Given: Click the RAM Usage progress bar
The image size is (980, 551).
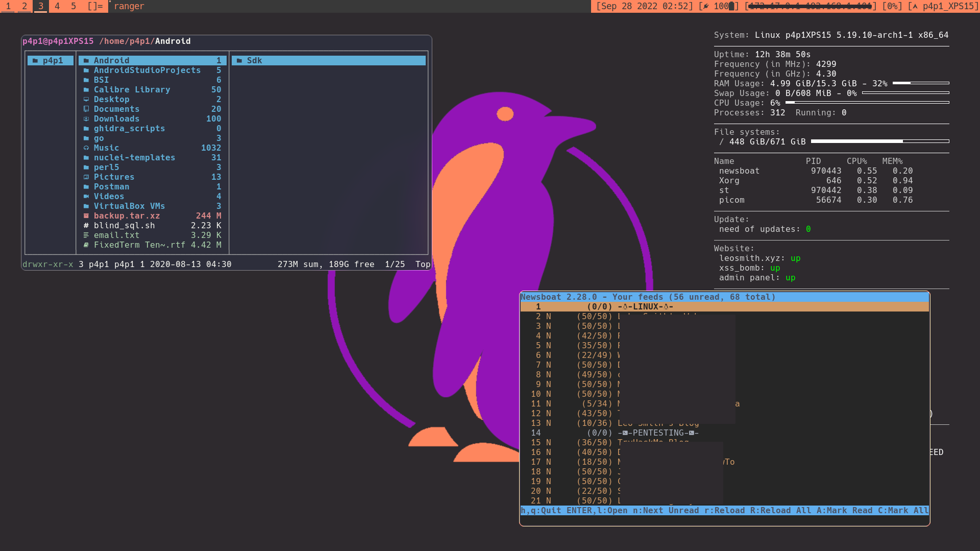Looking at the screenshot, I should point(920,83).
